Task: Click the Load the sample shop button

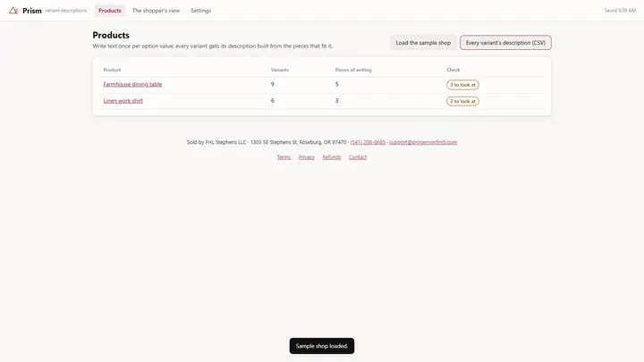Action: coord(423,43)
